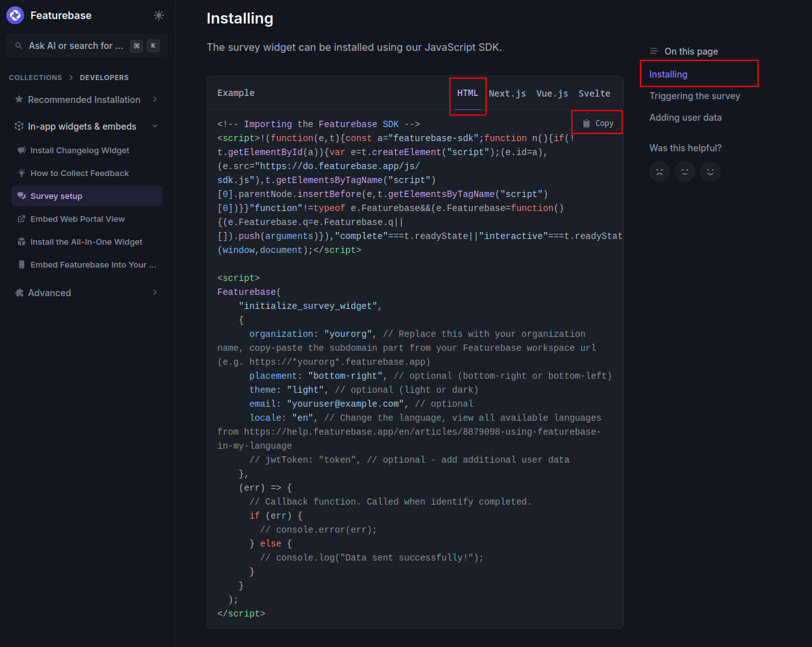Open Embed Web Portal View article
The height and width of the screenshot is (647, 812).
[78, 219]
